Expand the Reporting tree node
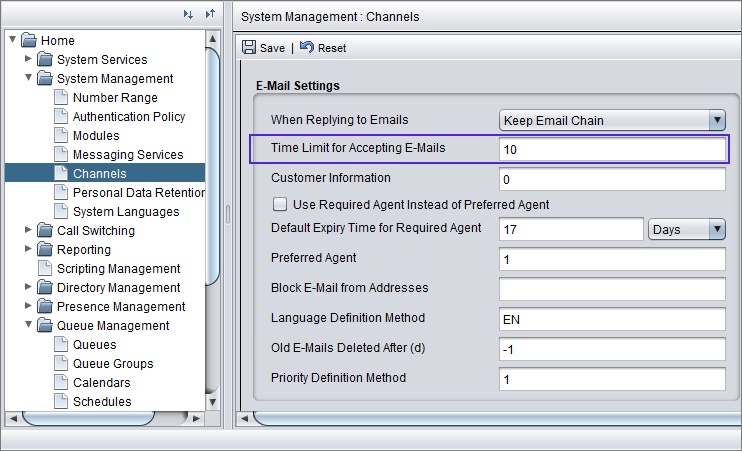This screenshot has height=451, width=742. point(29,250)
